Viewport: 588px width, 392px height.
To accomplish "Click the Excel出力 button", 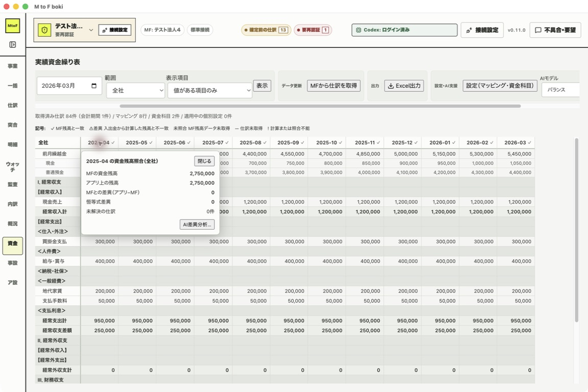I will (404, 86).
